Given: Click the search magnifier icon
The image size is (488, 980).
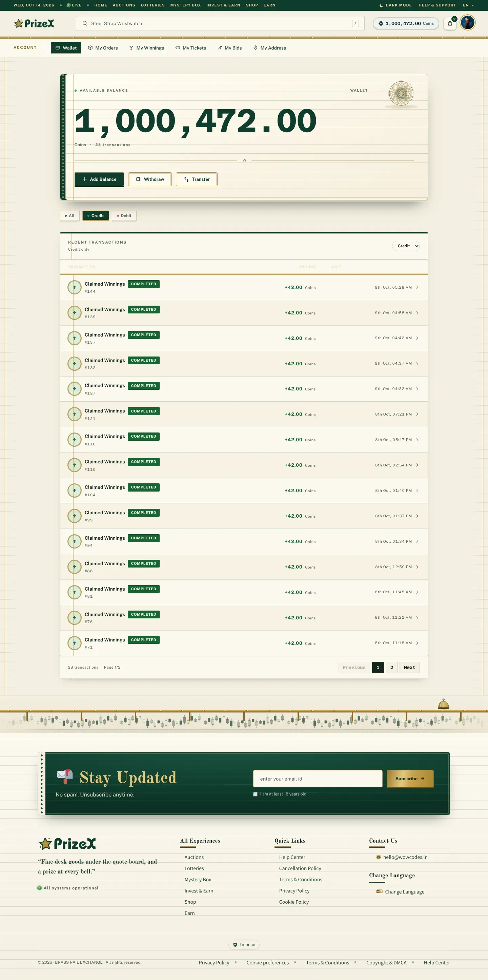Looking at the screenshot, I should (x=85, y=23).
